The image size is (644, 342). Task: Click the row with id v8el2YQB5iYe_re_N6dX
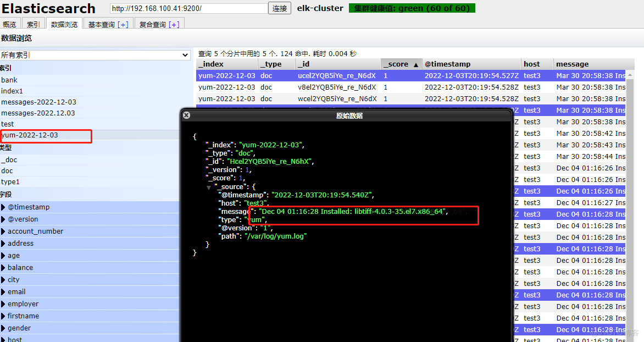pos(410,87)
